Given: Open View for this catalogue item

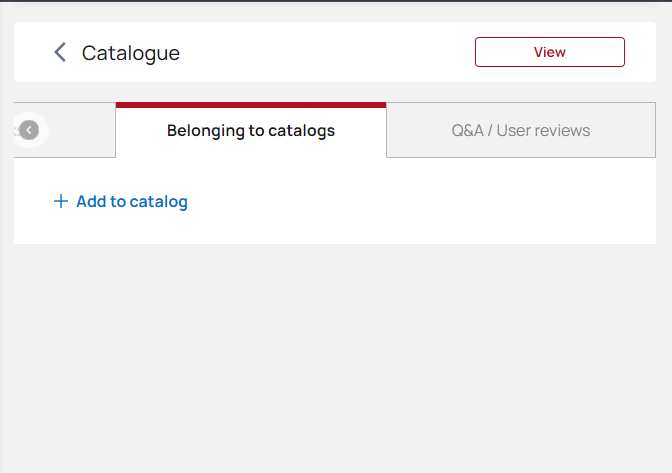Looking at the screenshot, I should pos(549,52).
